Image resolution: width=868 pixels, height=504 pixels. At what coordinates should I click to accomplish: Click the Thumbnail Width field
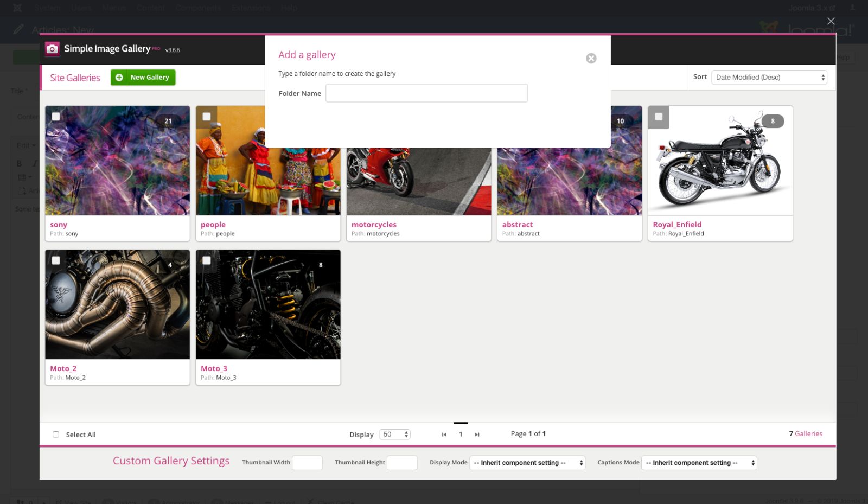307,463
